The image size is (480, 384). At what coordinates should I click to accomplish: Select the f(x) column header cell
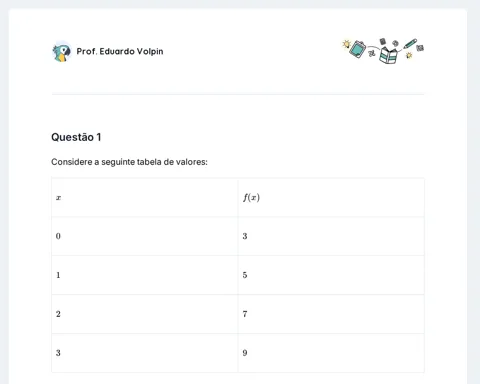pyautogui.click(x=331, y=197)
